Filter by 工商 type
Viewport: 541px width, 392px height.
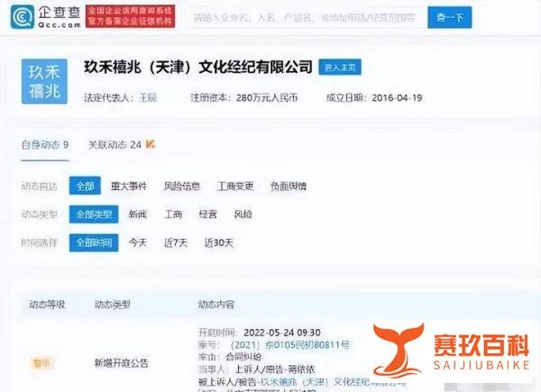coord(173,214)
